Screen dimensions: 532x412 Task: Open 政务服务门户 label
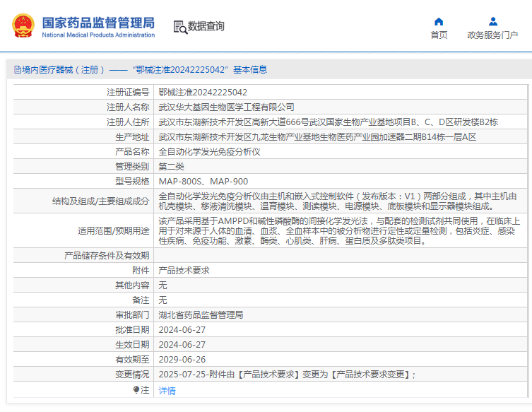492,35
